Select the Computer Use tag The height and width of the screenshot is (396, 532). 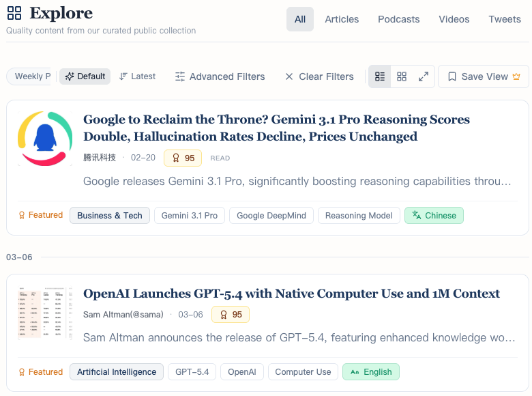[x=303, y=372]
